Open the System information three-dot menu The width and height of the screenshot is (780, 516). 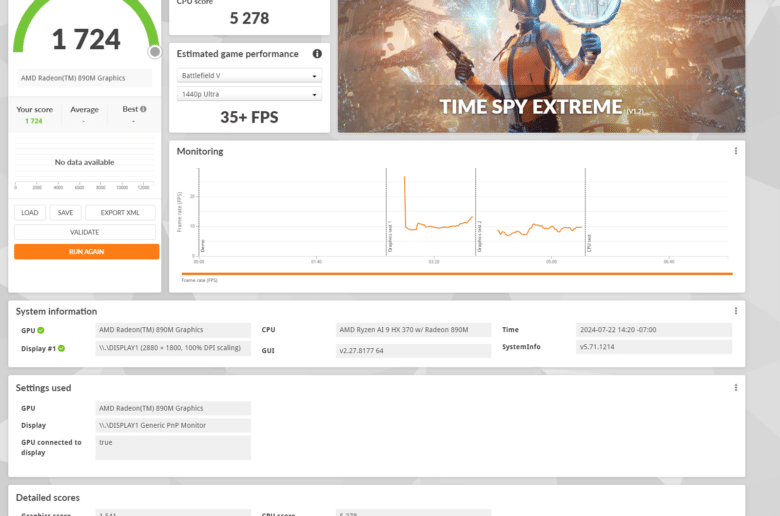[736, 311]
